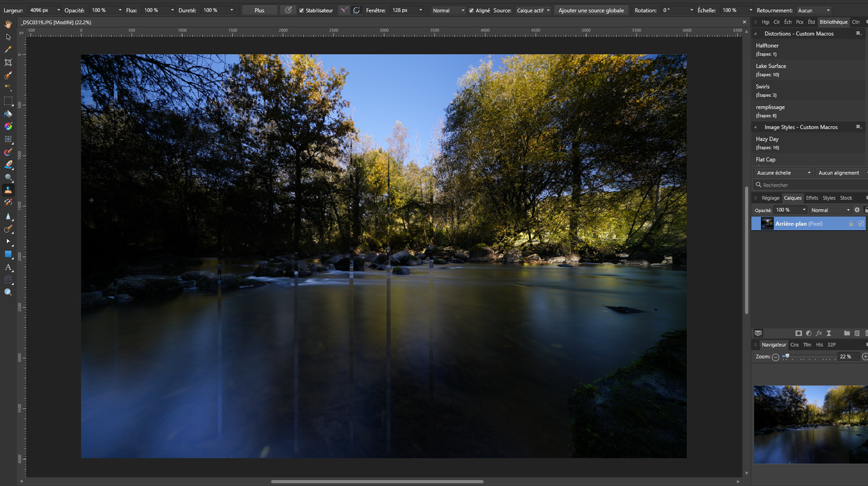The height and width of the screenshot is (486, 868).
Task: Add mask layer icon in Calques panel
Action: [799, 333]
